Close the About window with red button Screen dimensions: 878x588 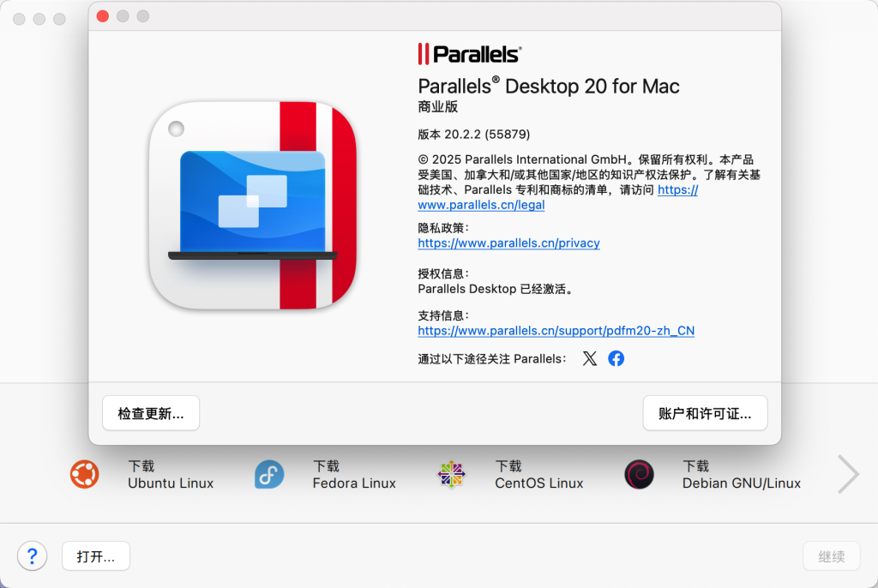coord(103,16)
